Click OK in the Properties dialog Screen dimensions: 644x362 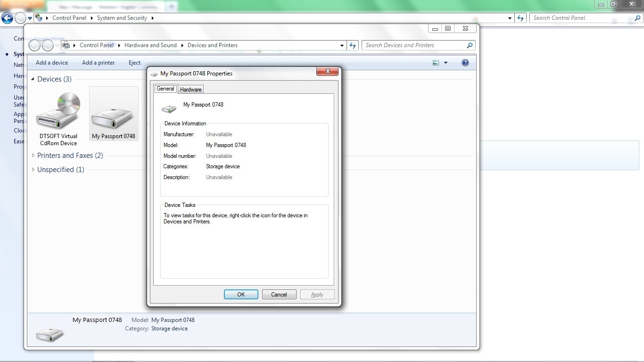pos(241,295)
